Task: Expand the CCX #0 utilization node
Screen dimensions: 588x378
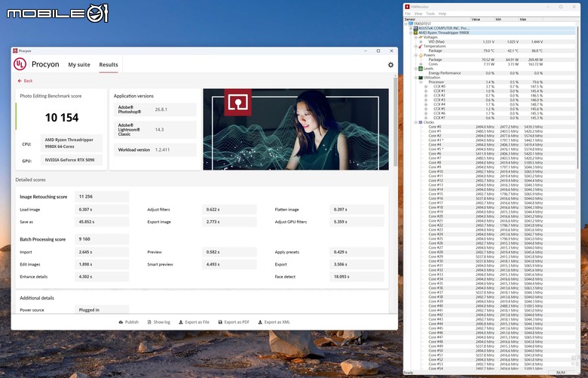Action: (426, 87)
